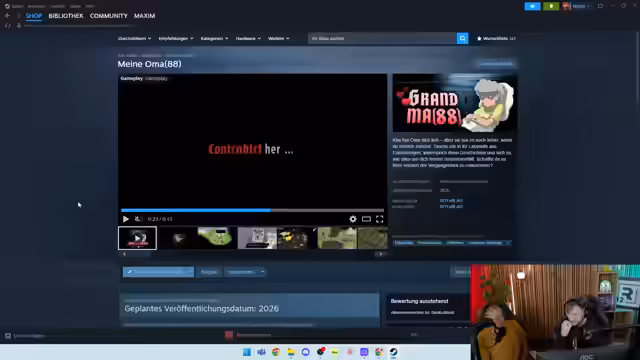This screenshot has width=640, height=360.
Task: Open the COMMUNITY tab
Action: pyautogui.click(x=109, y=16)
